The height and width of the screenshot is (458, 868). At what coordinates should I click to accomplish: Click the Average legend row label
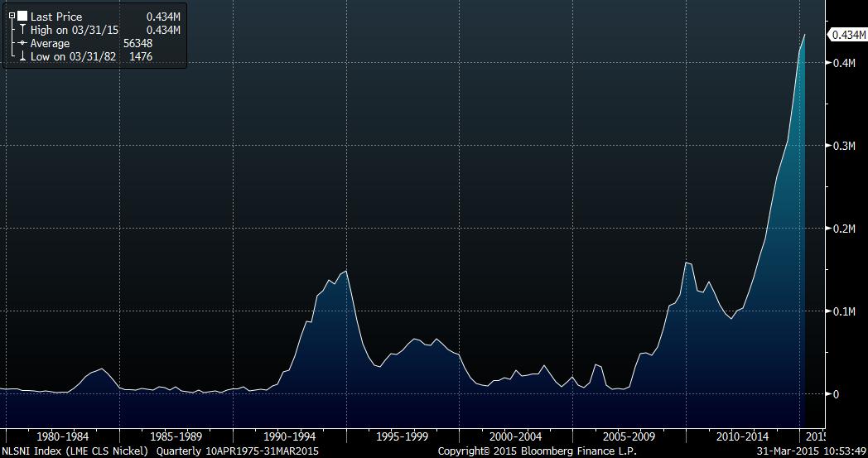(50, 43)
